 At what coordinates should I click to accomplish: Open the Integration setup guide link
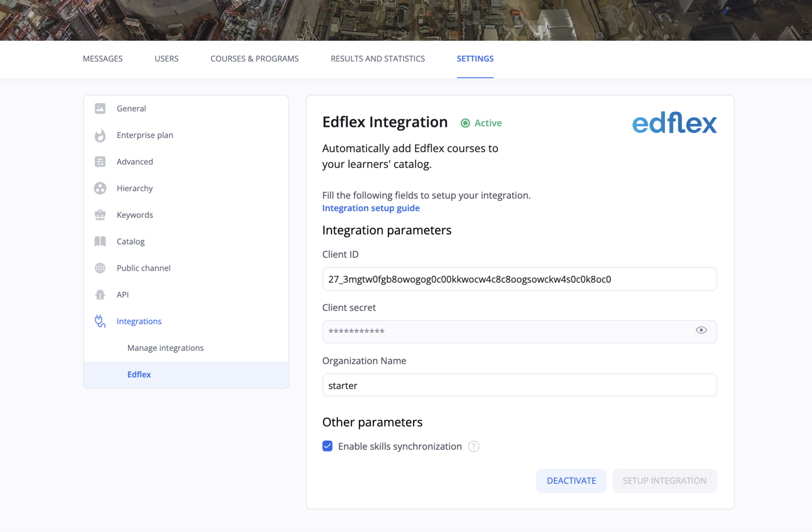(371, 208)
